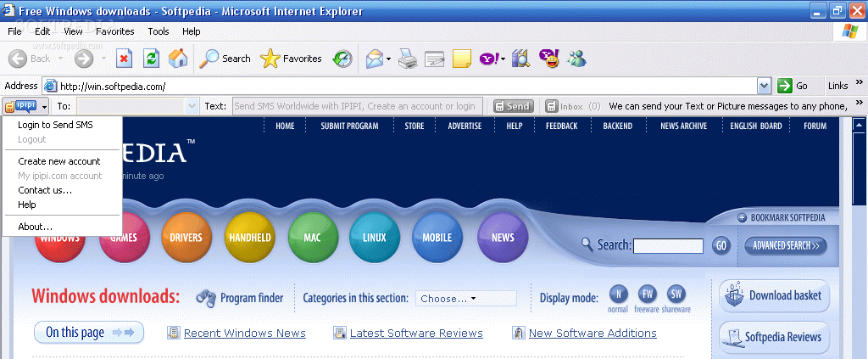Open Yahoo Messenger smiley icon
The image size is (868, 359).
(x=548, y=59)
